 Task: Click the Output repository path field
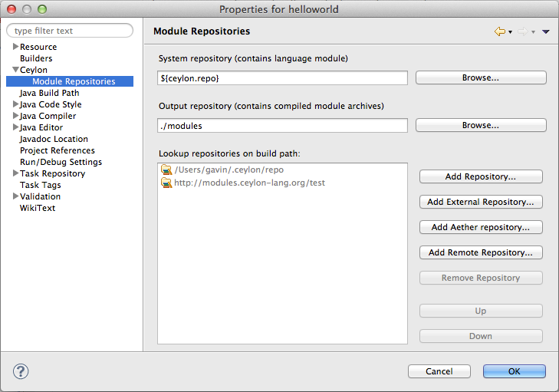tap(282, 126)
